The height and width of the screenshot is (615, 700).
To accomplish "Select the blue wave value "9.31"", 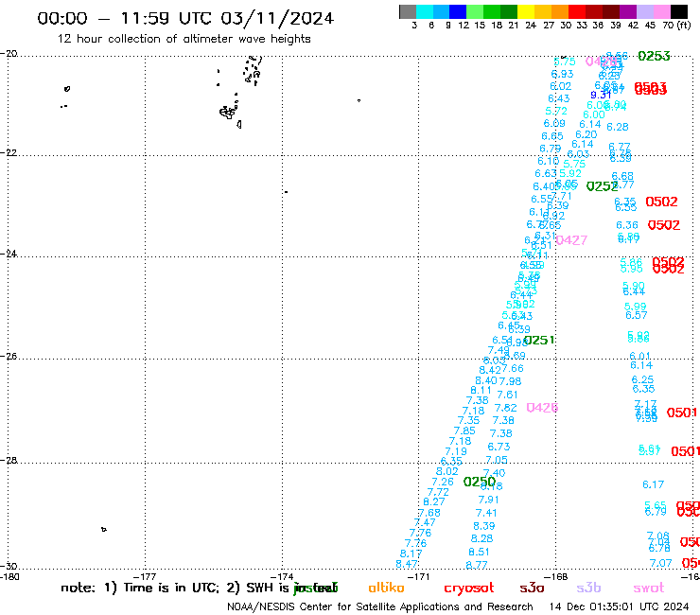I will tap(601, 95).
